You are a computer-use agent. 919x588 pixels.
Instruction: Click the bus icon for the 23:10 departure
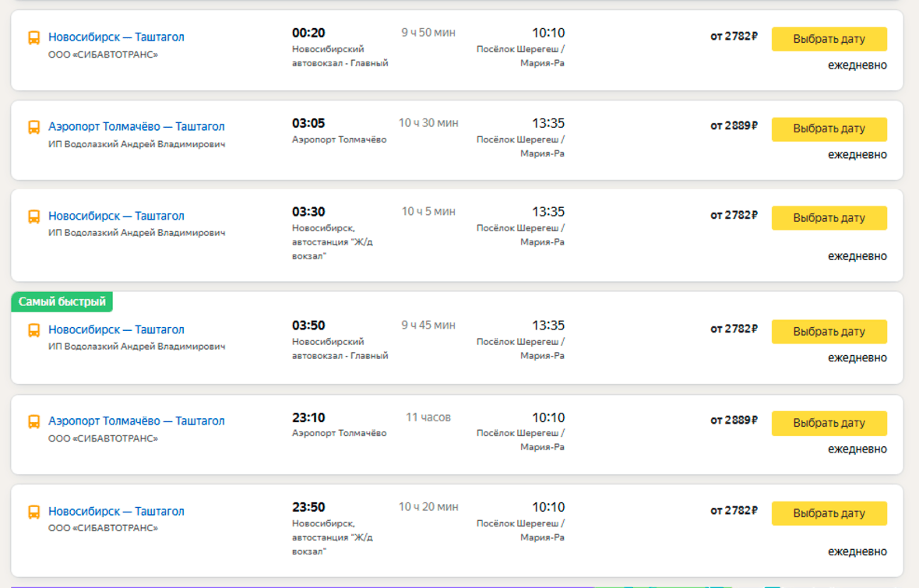point(34,421)
